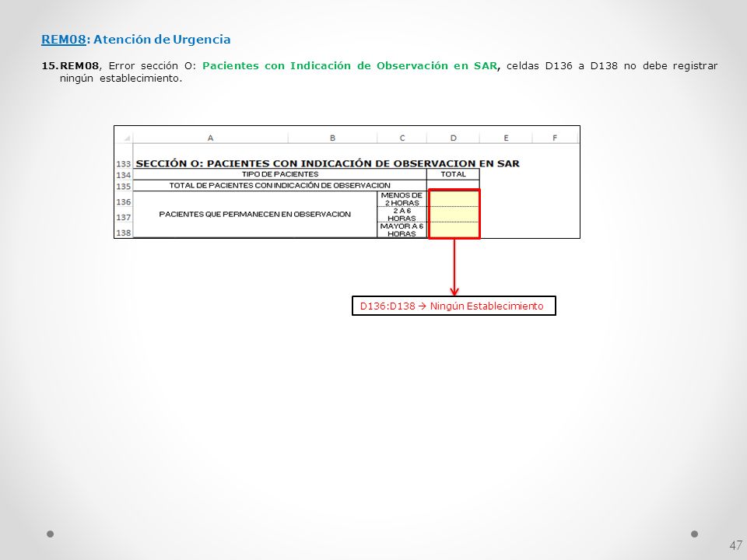Image resolution: width=747 pixels, height=560 pixels.
Task: Click 'D136:D138 → Ningún Establecimiento' label box
Action: pyautogui.click(x=454, y=306)
